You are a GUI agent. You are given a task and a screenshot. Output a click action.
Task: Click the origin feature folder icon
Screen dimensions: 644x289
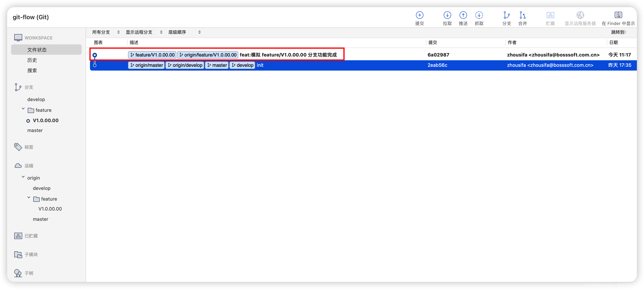pos(36,199)
